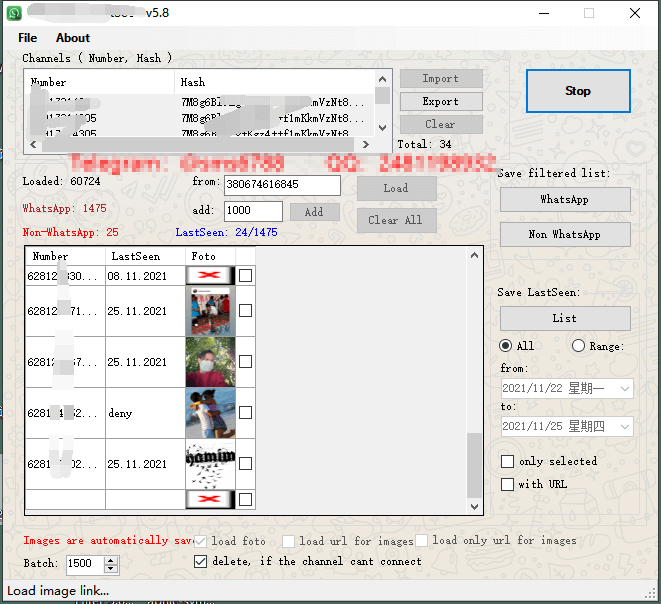The image size is (661, 604).
Task: Click the Foto column header
Action: 210,256
